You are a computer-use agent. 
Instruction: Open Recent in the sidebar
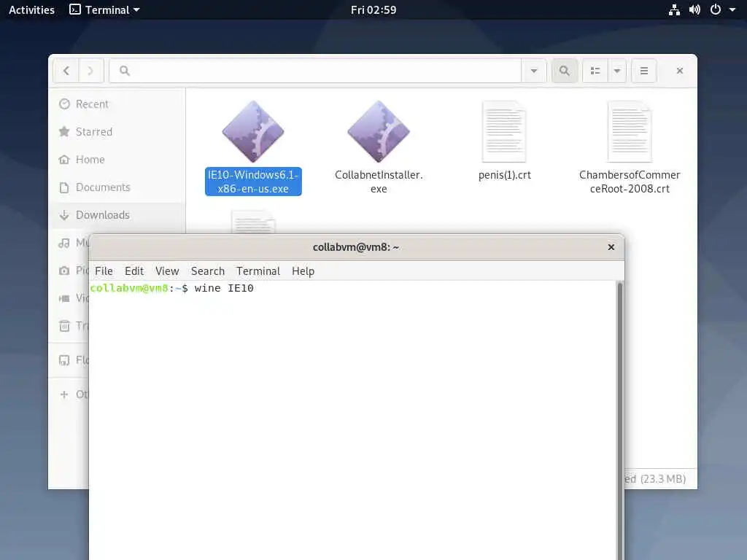point(117,104)
